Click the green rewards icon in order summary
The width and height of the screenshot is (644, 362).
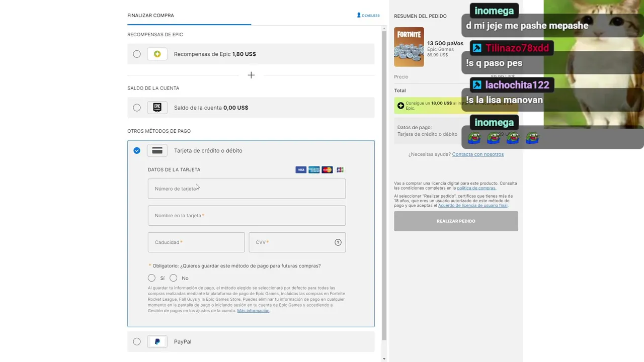click(x=400, y=106)
